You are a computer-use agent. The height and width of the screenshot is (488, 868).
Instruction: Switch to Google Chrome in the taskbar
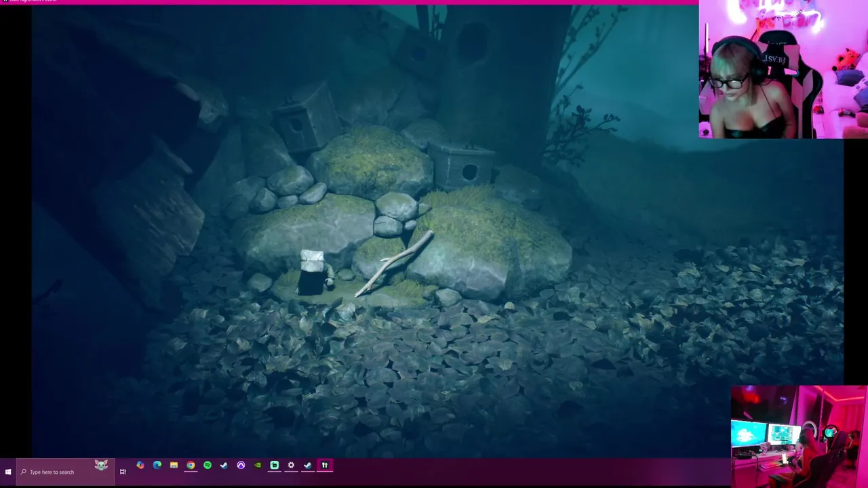tap(191, 465)
